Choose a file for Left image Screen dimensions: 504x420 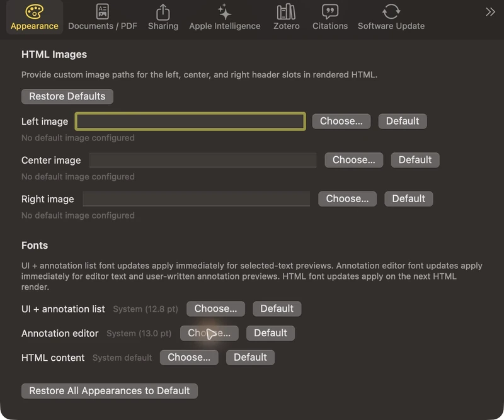pyautogui.click(x=341, y=121)
